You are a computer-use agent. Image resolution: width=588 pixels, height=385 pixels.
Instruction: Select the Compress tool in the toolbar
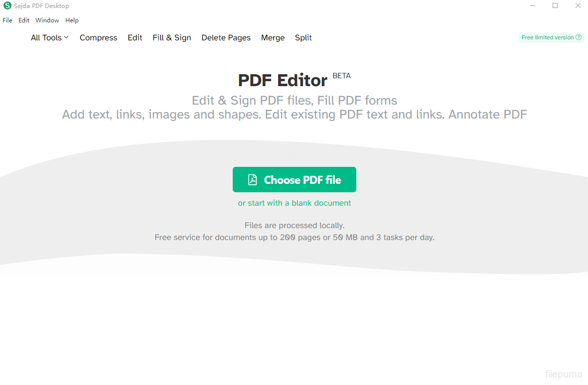98,38
